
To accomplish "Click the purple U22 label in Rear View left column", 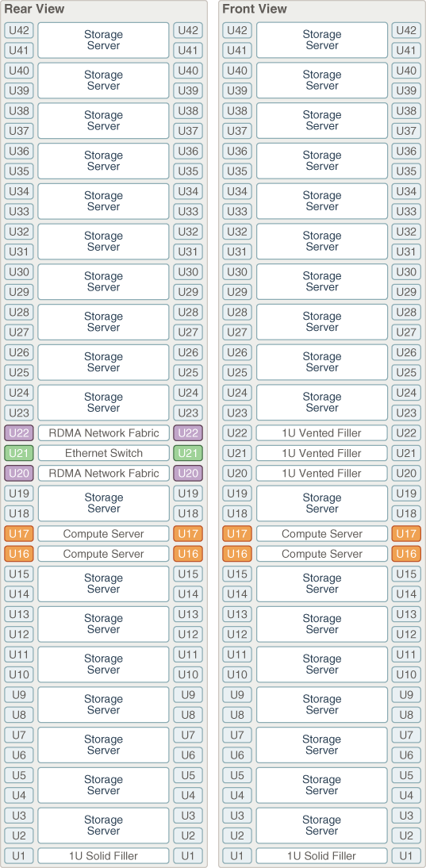I will click(19, 433).
